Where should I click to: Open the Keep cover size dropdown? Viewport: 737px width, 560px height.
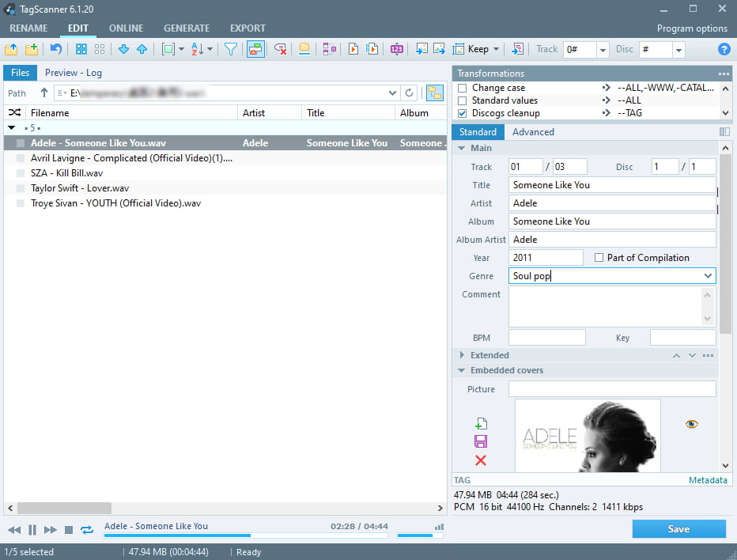click(496, 49)
